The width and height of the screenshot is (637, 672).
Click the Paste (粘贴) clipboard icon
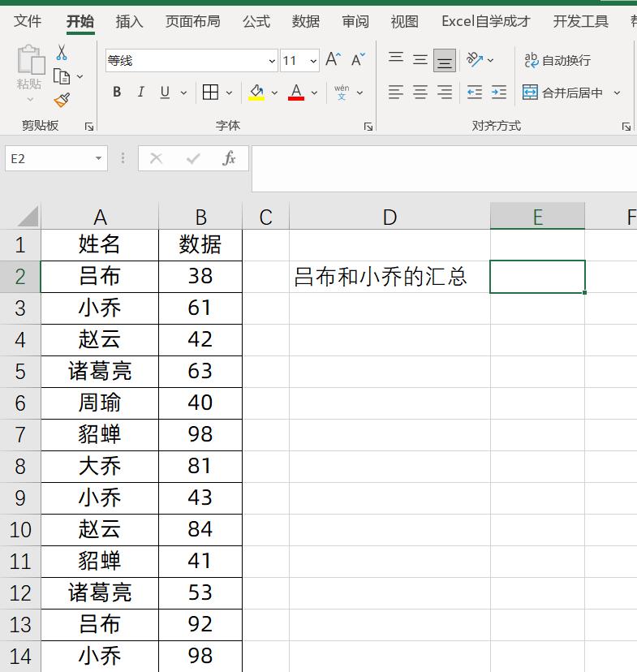point(30,59)
